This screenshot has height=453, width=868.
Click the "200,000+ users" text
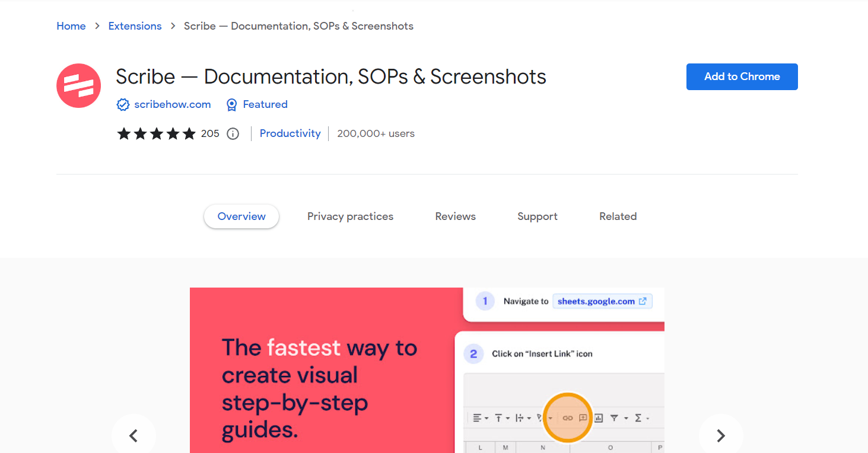[376, 133]
